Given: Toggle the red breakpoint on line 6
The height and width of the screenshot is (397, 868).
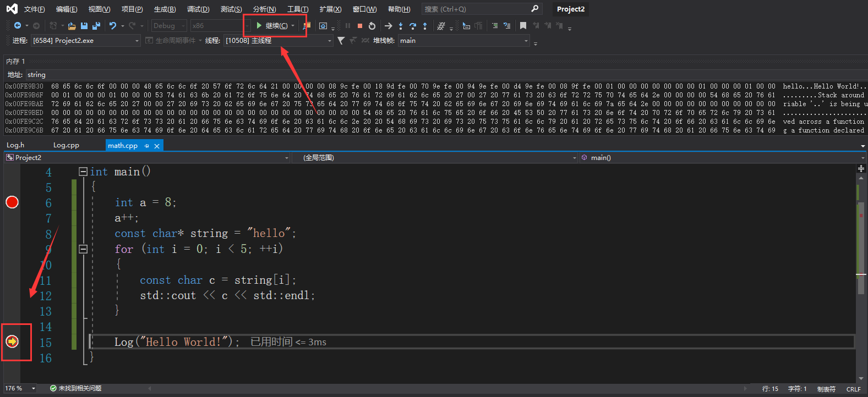Looking at the screenshot, I should [12, 202].
